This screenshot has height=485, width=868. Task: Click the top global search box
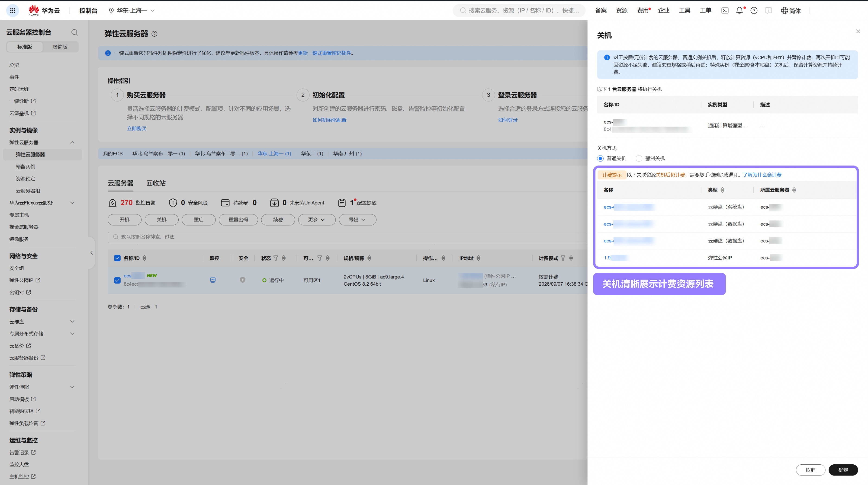(519, 10)
